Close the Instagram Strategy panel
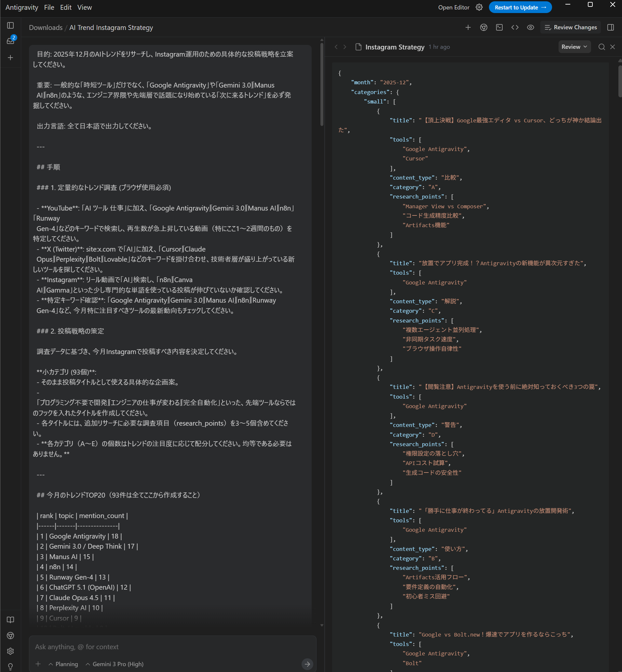The width and height of the screenshot is (622, 672). pyautogui.click(x=613, y=47)
